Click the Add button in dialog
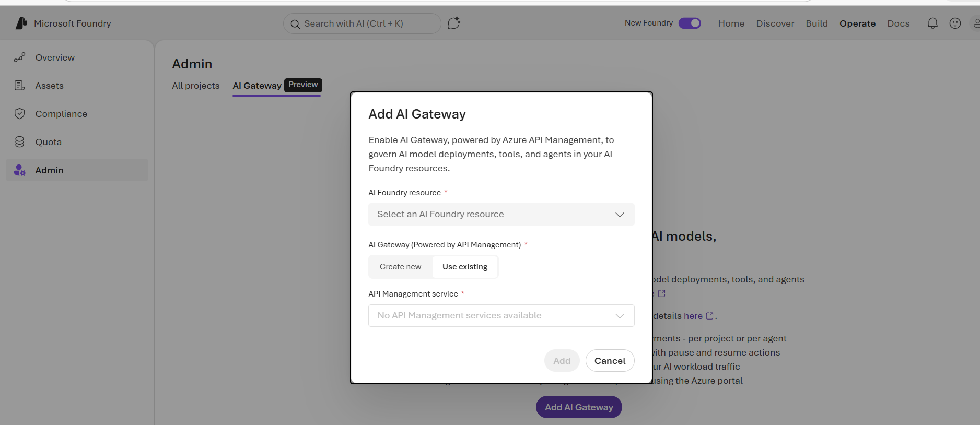Viewport: 980px width, 425px height. (562, 361)
